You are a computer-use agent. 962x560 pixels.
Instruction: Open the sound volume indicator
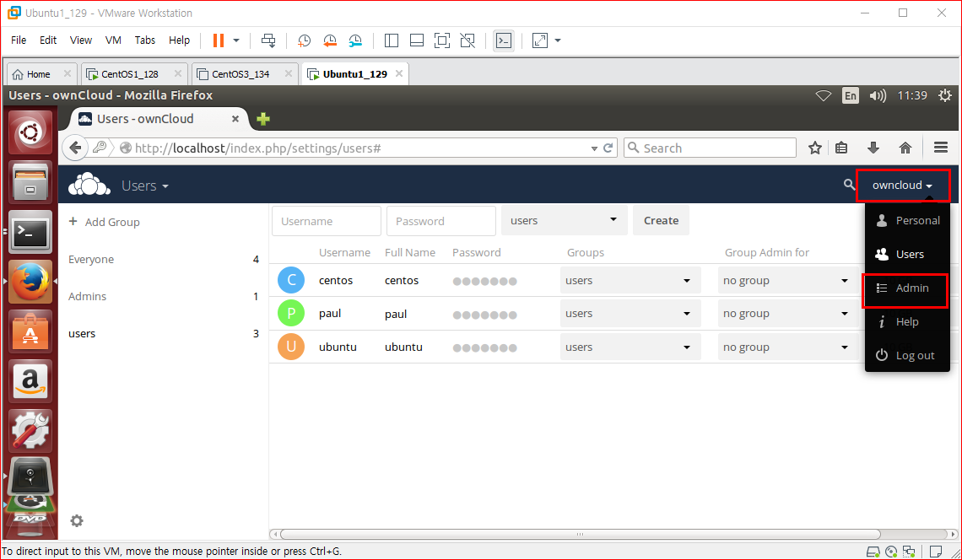coord(878,95)
